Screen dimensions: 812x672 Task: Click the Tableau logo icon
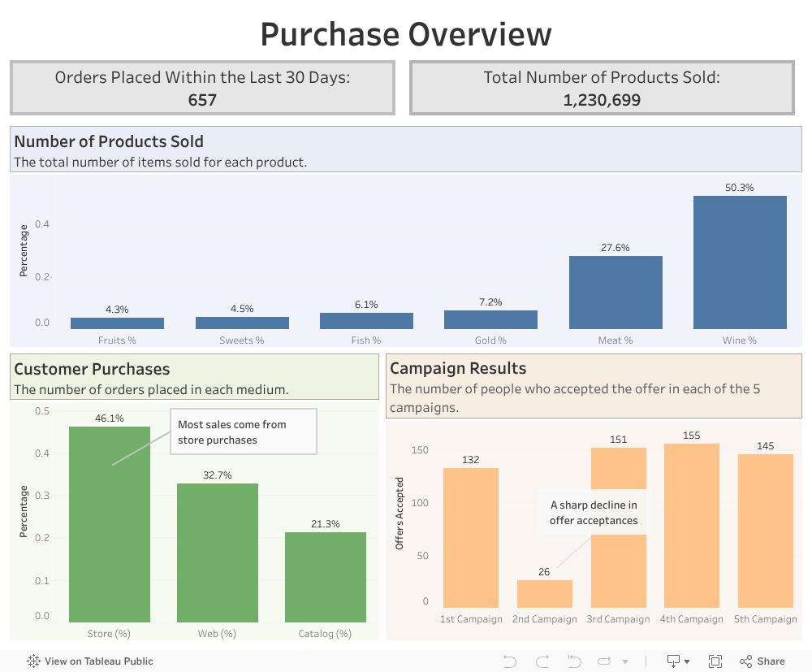point(34,661)
